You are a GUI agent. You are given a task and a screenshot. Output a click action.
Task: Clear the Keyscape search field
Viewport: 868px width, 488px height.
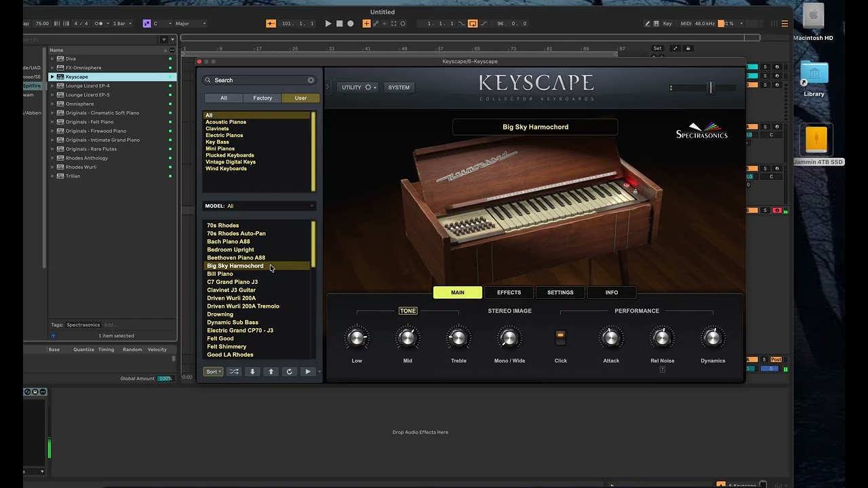(x=311, y=80)
